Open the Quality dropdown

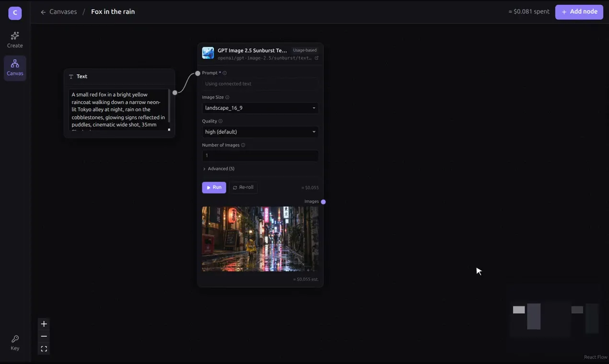pyautogui.click(x=260, y=132)
